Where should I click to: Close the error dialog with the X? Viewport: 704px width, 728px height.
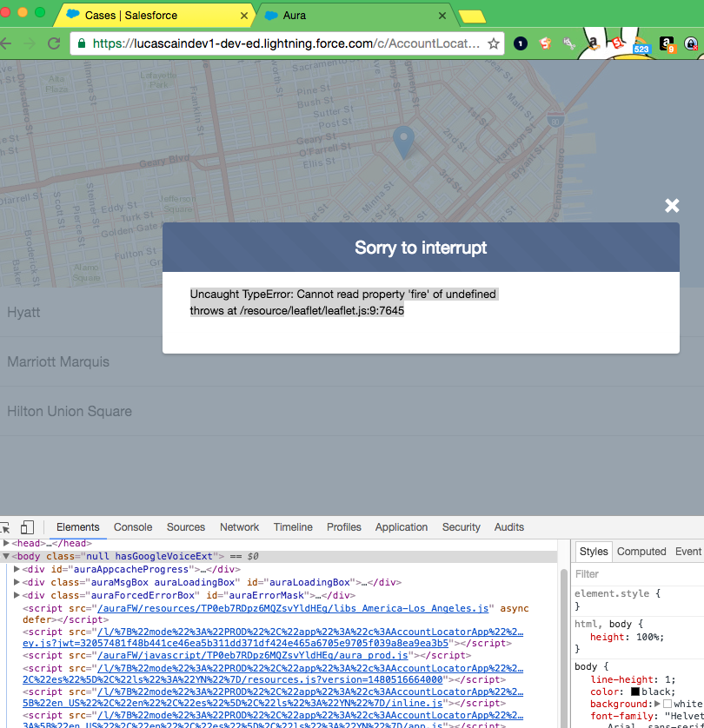point(671,206)
